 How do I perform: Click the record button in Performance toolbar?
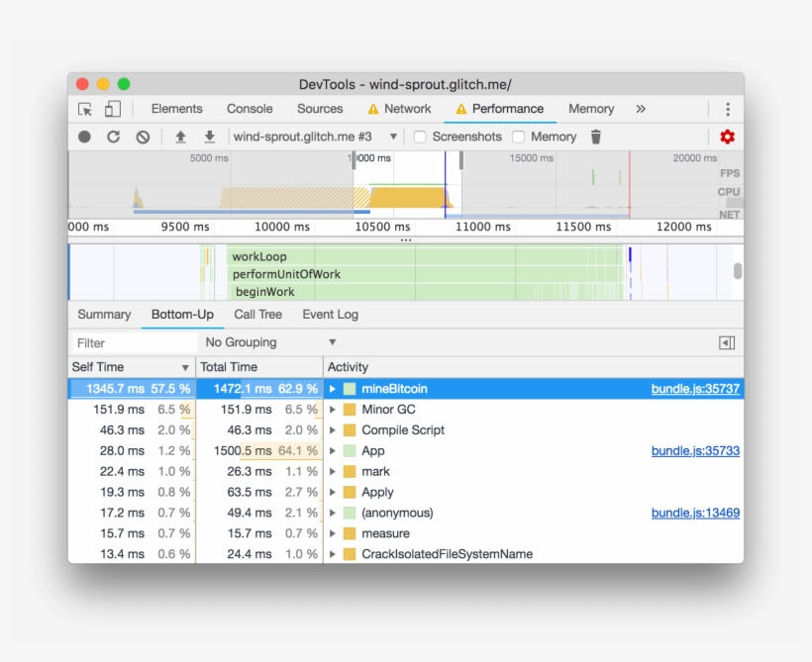point(85,137)
